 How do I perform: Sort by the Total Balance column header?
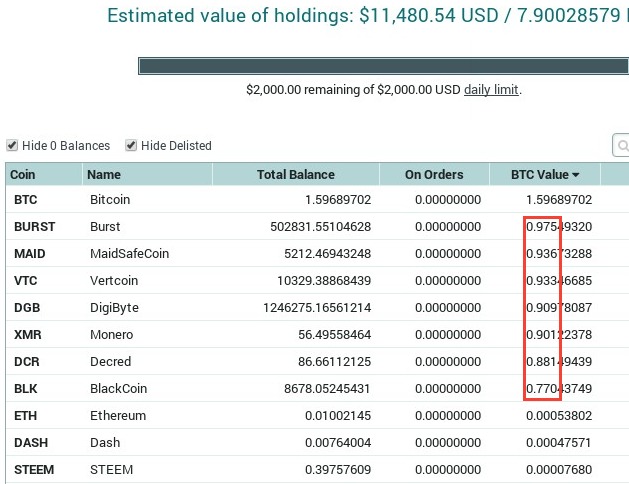click(x=296, y=174)
